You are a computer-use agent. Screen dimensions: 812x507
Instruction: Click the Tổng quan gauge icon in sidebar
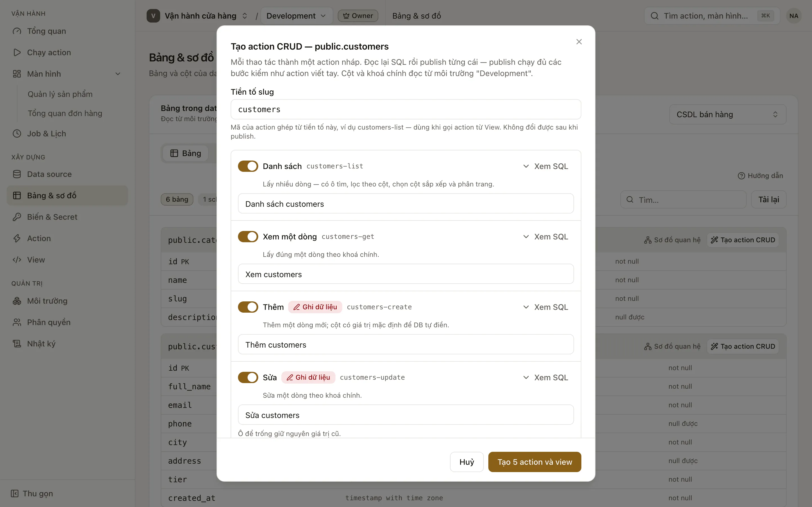[x=17, y=31]
